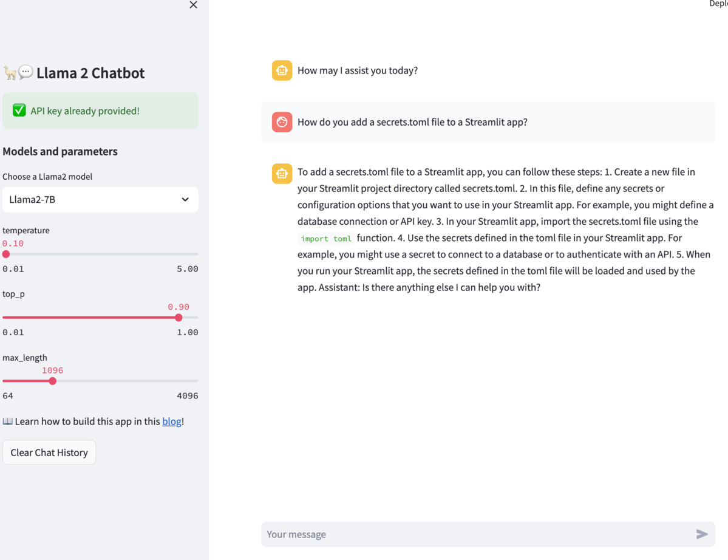Click the open book emoji before the blog text
The width and height of the screenshot is (728, 560).
coord(8,421)
